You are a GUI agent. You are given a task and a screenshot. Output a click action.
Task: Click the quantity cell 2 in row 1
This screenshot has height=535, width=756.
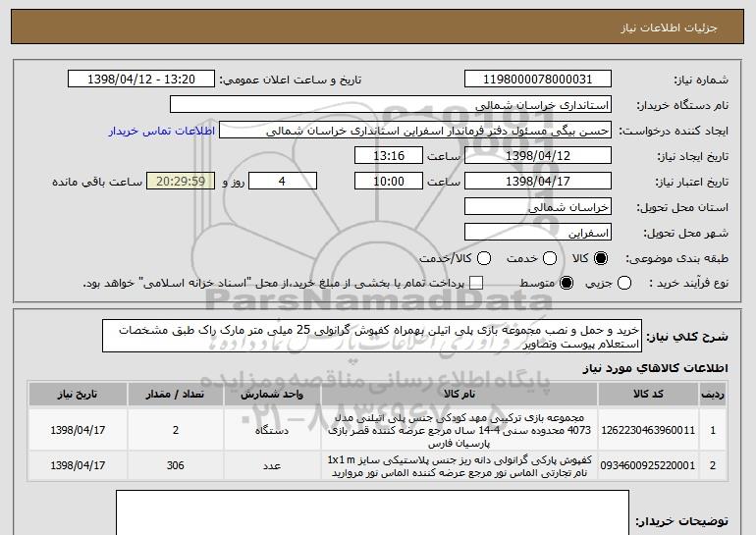pos(176,430)
